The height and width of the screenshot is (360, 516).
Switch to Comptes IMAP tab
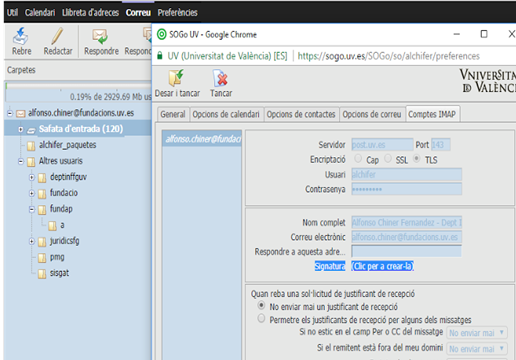coord(432,114)
